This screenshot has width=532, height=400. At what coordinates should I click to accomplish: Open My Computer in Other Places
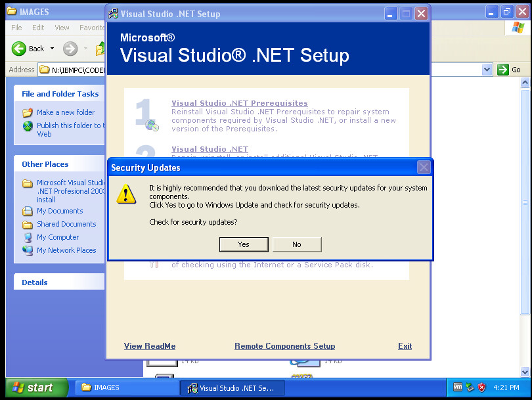coord(58,237)
